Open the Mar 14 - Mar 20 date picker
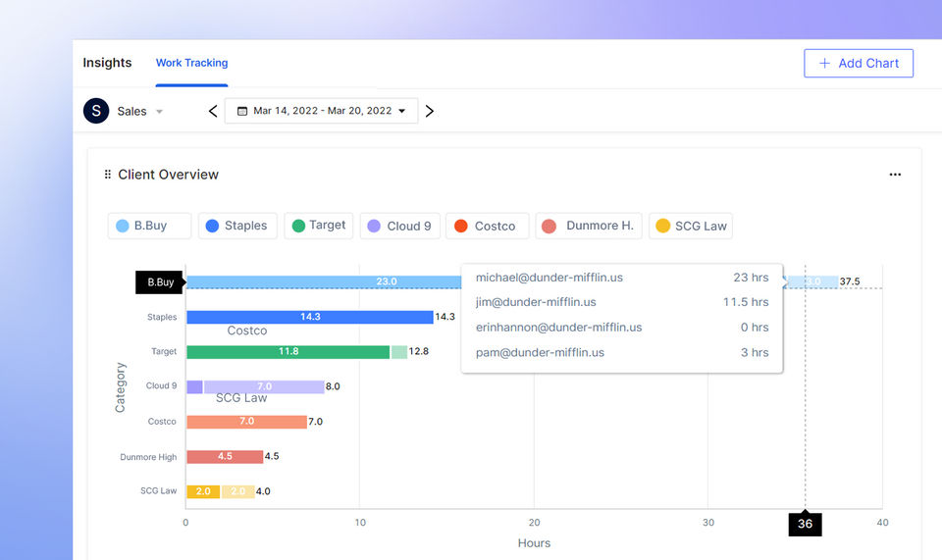This screenshot has height=560, width=942. coord(322,111)
